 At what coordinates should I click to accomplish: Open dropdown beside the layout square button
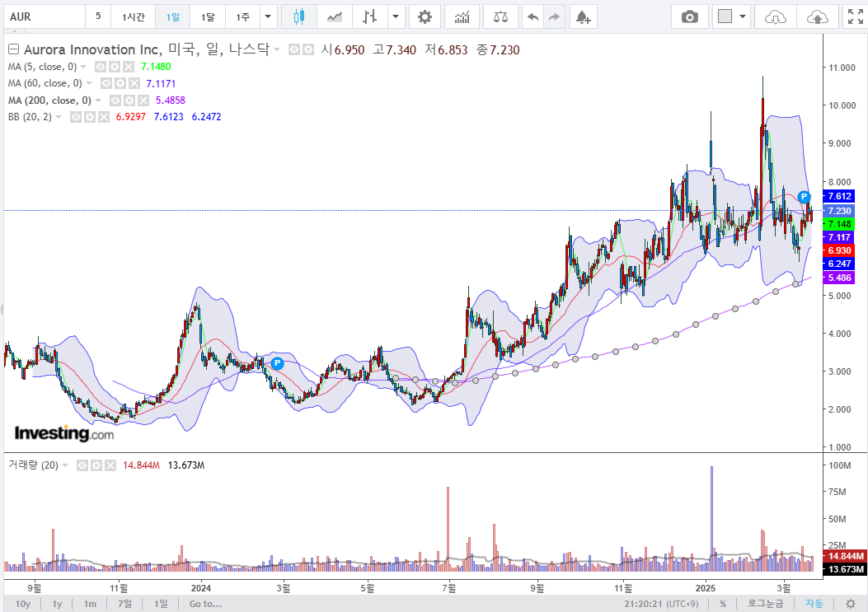(x=743, y=17)
